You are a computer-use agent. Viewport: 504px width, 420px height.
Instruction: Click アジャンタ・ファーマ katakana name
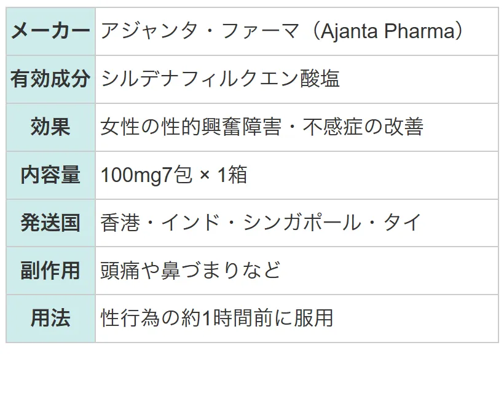point(200,31)
